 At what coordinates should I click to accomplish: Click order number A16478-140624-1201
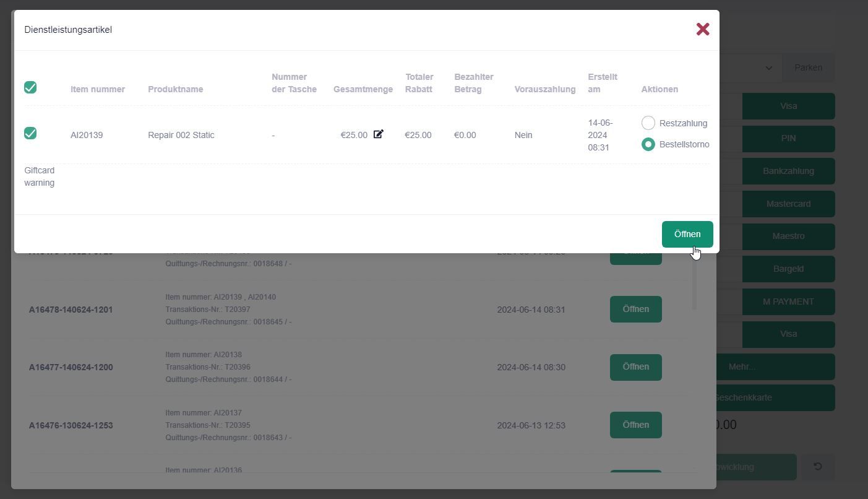click(x=71, y=310)
